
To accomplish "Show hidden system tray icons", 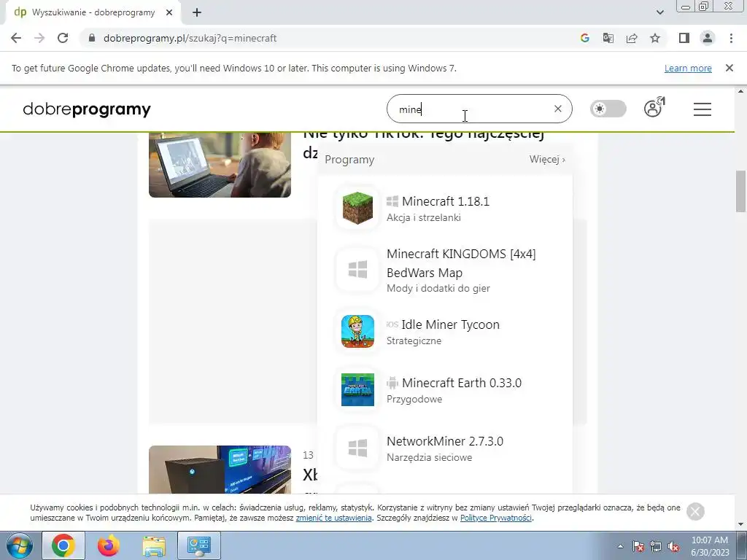I will (x=620, y=546).
